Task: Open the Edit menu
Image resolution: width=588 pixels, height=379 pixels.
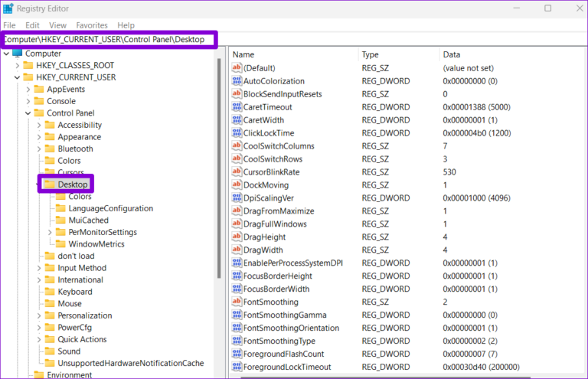Action: tap(32, 25)
